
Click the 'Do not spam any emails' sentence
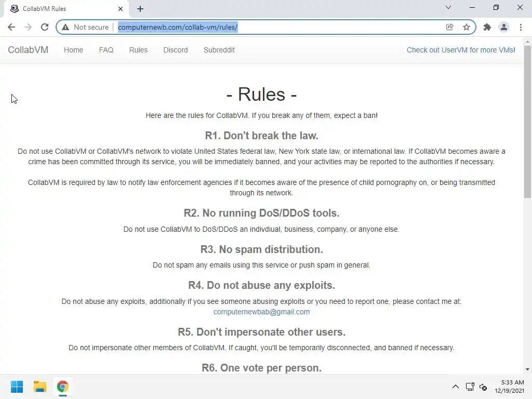click(262, 265)
